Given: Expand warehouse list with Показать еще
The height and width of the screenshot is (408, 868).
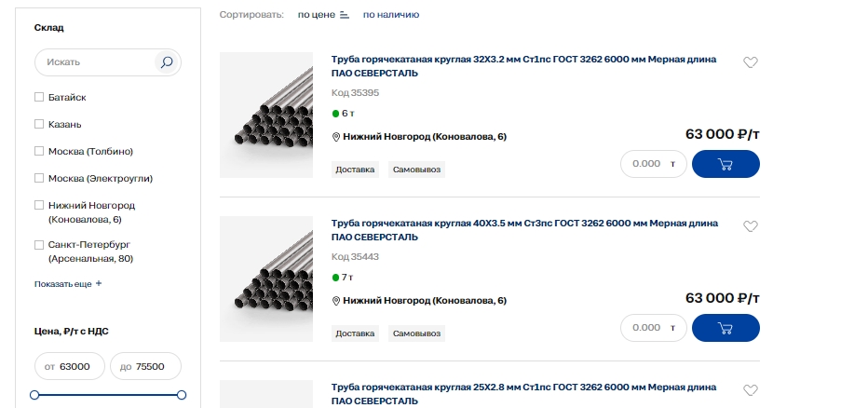Looking at the screenshot, I should (x=68, y=284).
